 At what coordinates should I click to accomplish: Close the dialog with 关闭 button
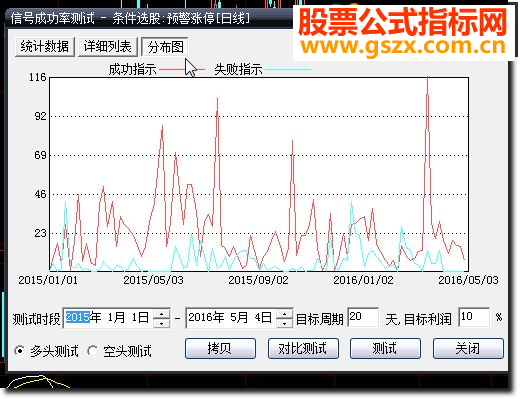[468, 349]
